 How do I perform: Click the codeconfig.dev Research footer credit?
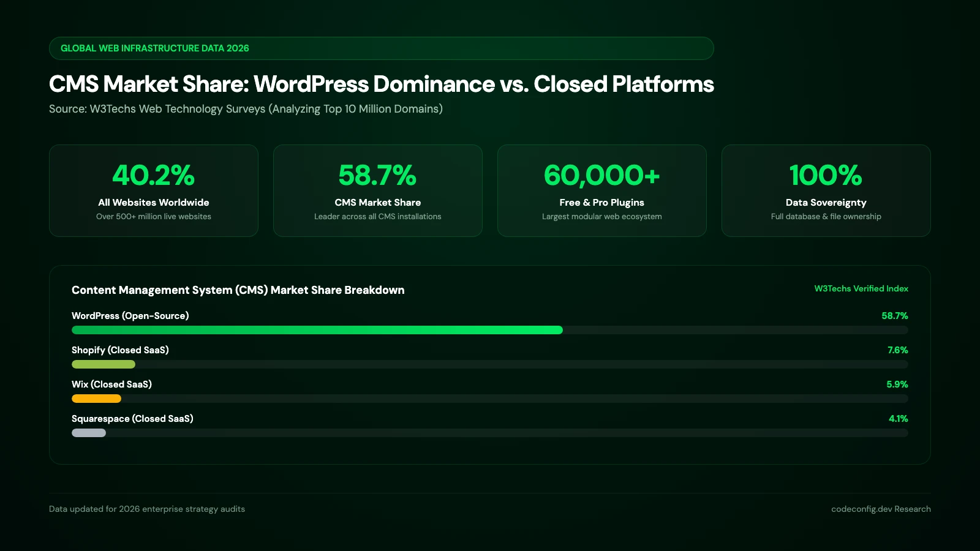pyautogui.click(x=881, y=509)
